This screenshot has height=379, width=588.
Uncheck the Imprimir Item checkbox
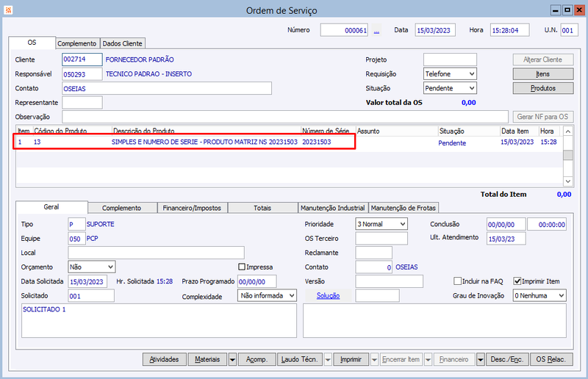[517, 281]
